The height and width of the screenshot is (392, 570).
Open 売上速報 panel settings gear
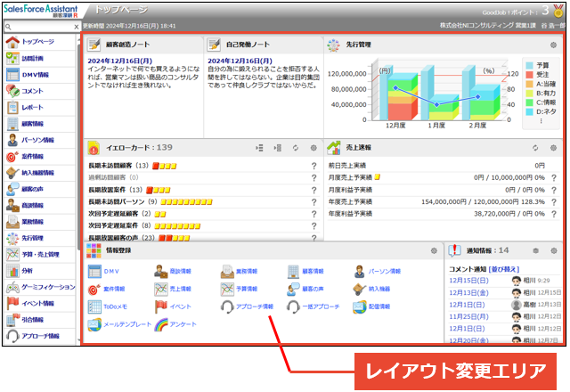(x=553, y=148)
